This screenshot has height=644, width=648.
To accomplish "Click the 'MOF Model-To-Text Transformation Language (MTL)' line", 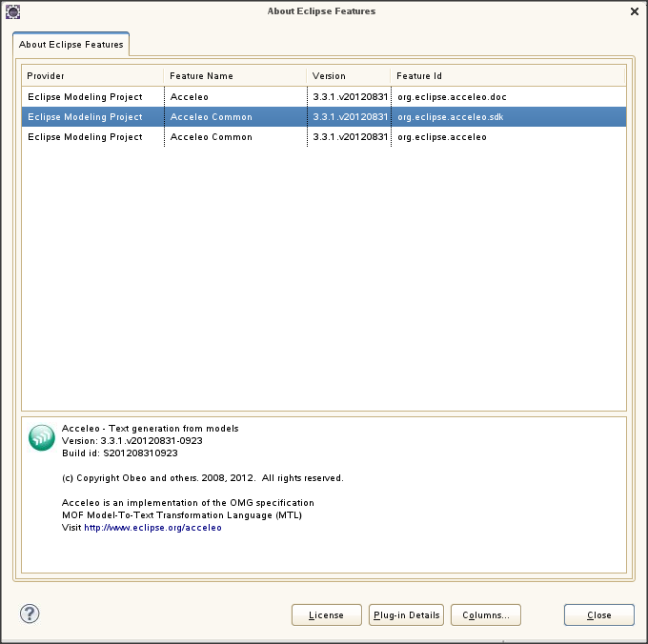I will [182, 515].
